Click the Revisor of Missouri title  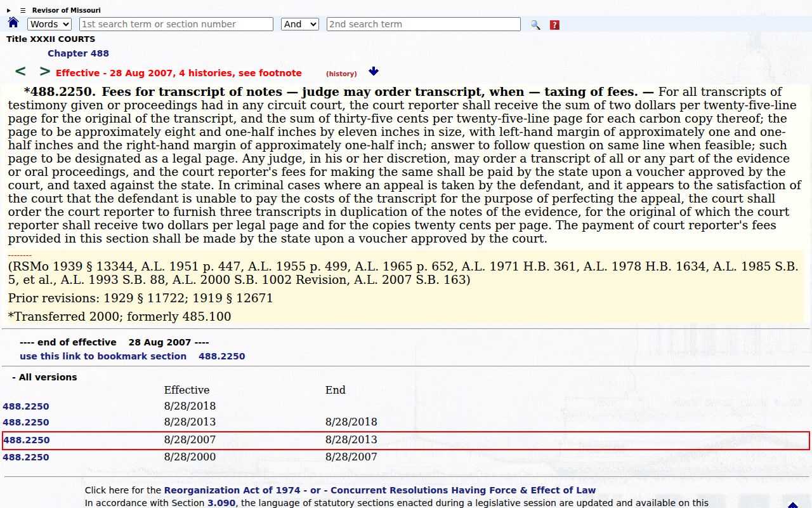click(66, 10)
